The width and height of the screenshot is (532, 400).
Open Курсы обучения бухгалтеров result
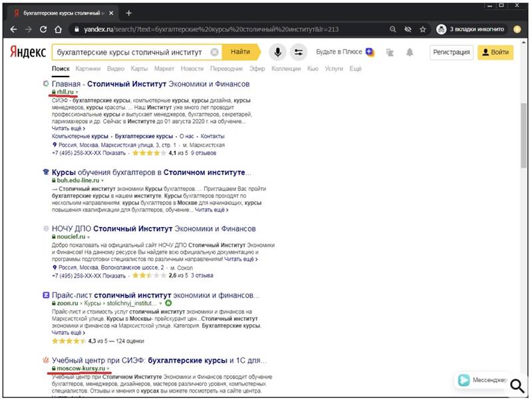pyautogui.click(x=152, y=172)
